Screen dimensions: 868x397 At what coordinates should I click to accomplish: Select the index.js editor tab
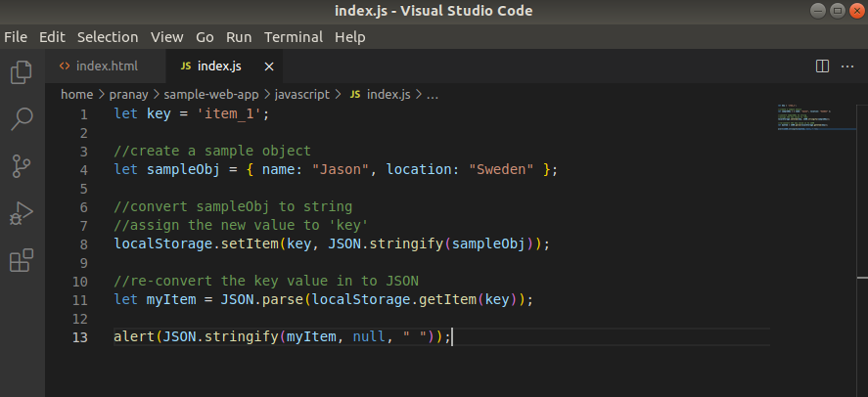224,66
